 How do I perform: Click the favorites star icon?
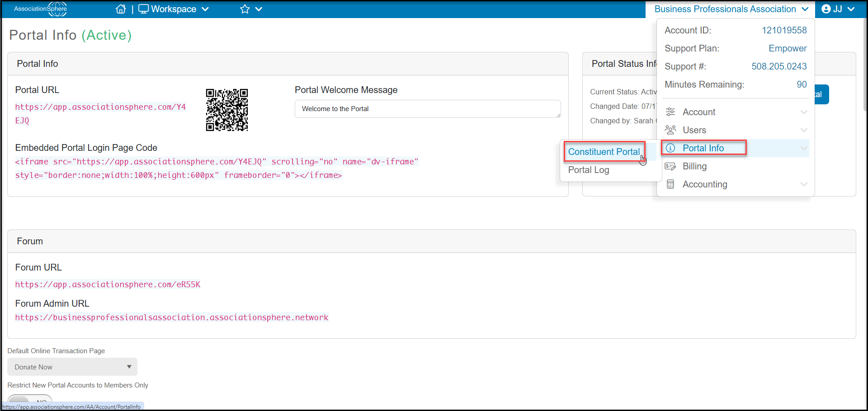(245, 9)
